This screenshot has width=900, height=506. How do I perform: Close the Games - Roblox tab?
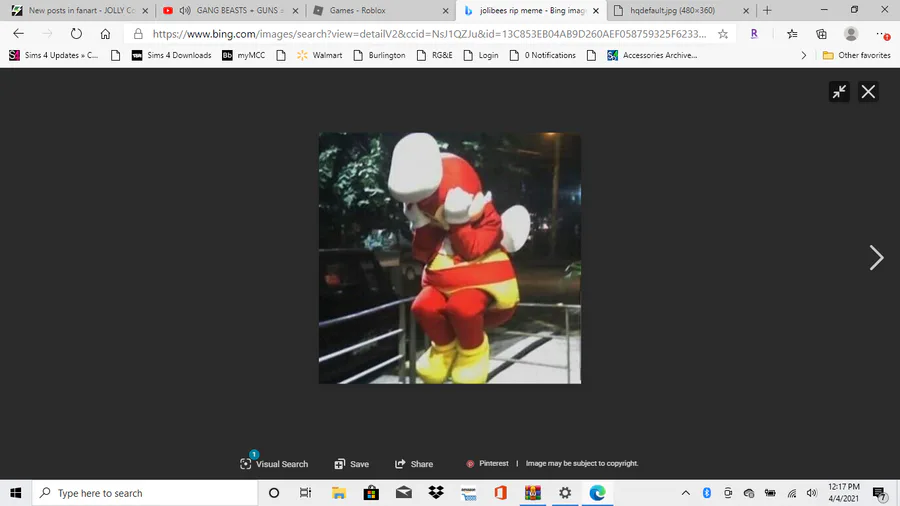coord(445,10)
